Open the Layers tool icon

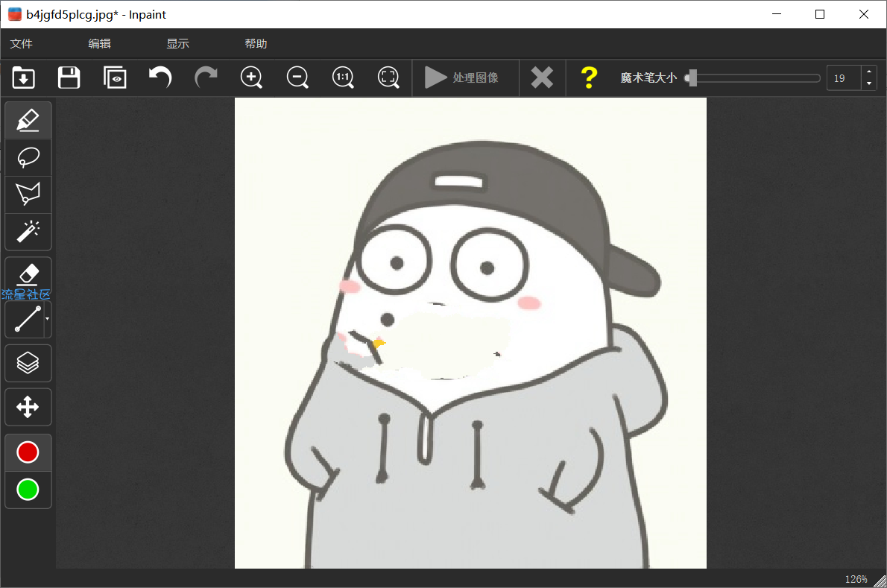point(28,363)
